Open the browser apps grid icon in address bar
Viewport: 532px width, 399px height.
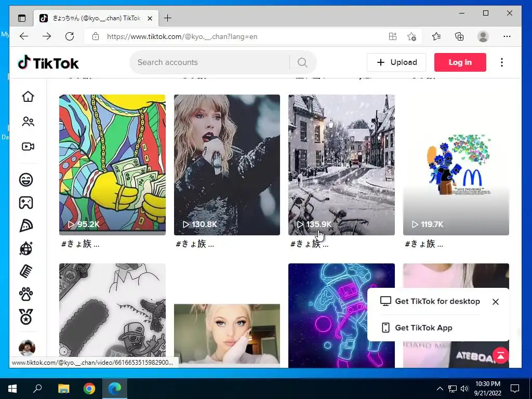(x=393, y=36)
